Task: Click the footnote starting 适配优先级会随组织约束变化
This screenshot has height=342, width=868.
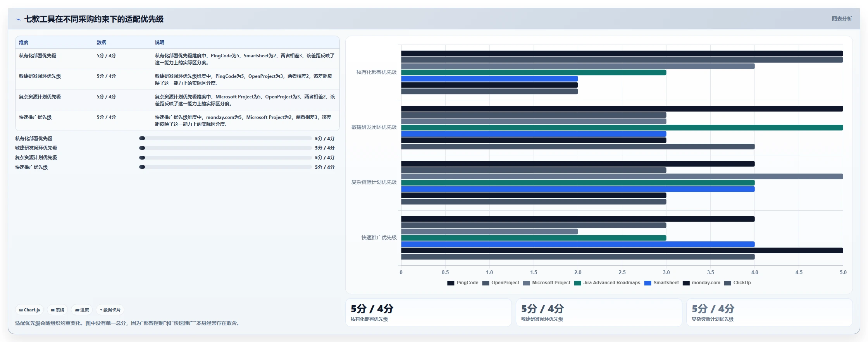Action: (128, 323)
